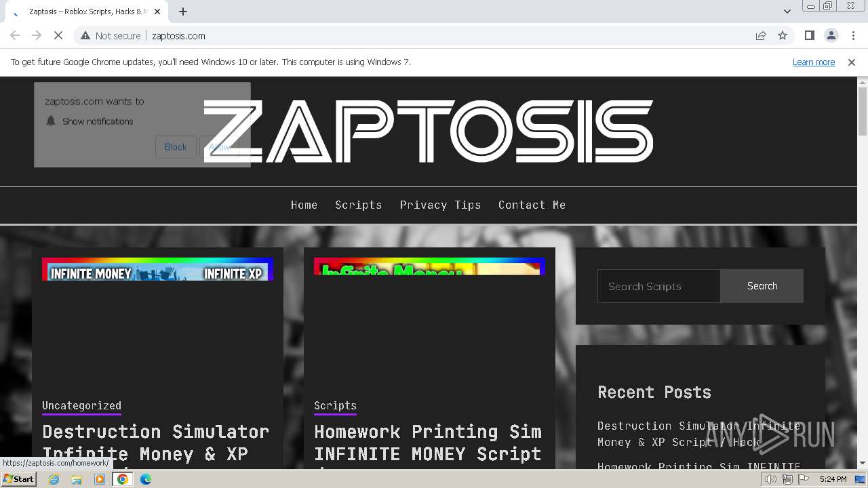Open recent post Destruction Simulator Infinite Money
868x488 pixels.
(699, 434)
